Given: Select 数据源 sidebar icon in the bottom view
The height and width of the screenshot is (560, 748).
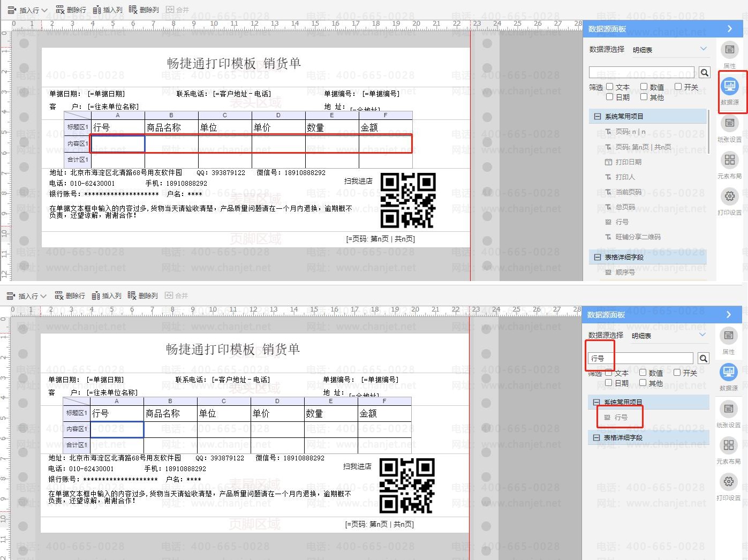Looking at the screenshot, I should pyautogui.click(x=728, y=372).
